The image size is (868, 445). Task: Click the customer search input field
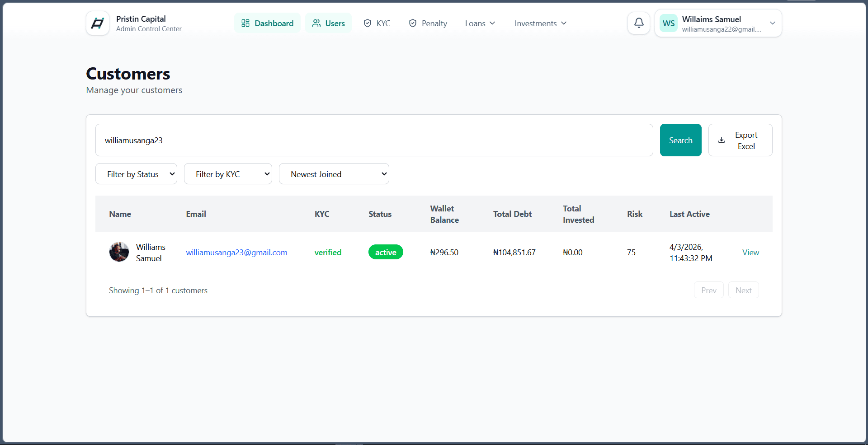point(374,140)
